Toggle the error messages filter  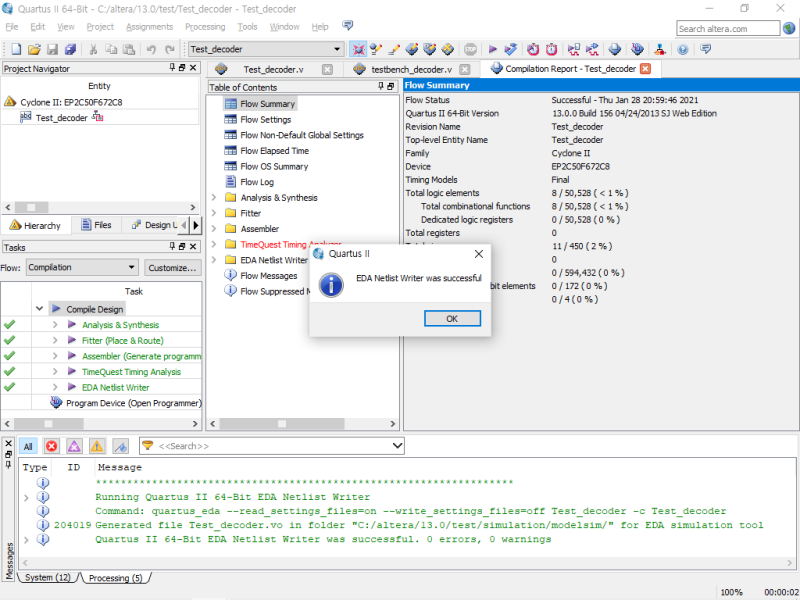tap(51, 446)
